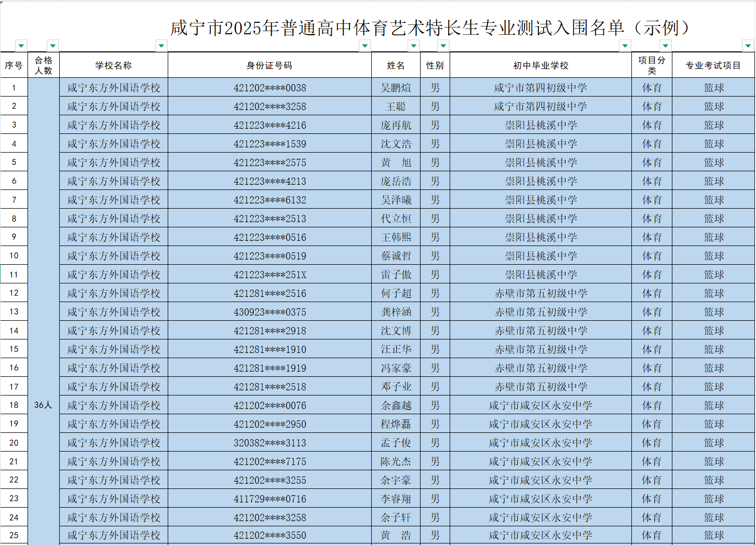Select ID cell 421281****1919
Screen dimensions: 756x545
click(269, 368)
